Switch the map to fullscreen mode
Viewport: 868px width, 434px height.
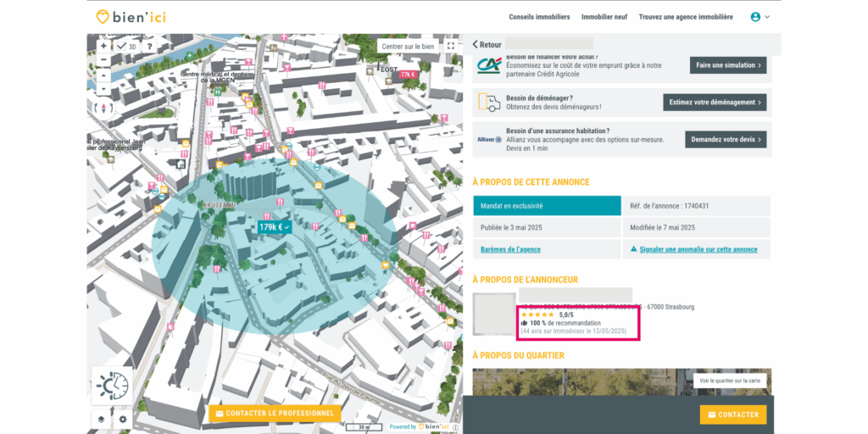click(451, 47)
